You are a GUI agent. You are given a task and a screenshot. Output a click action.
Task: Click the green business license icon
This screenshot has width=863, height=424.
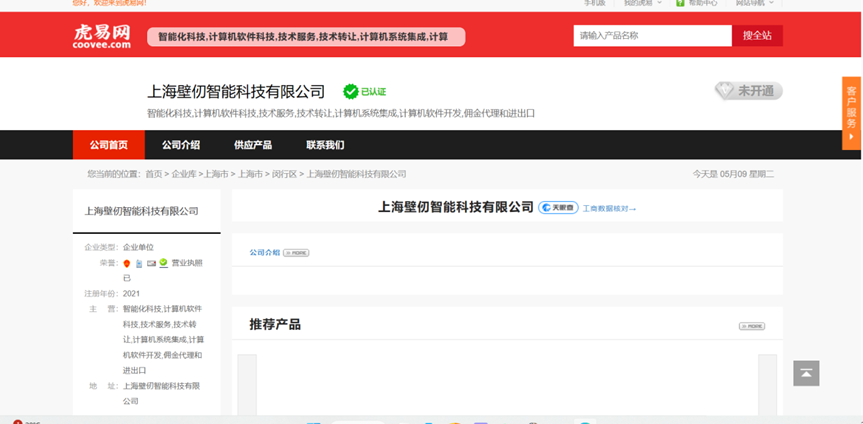click(x=163, y=263)
